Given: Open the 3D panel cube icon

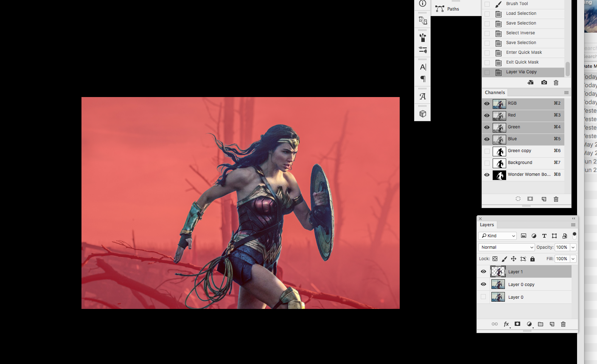Looking at the screenshot, I should pos(423,114).
